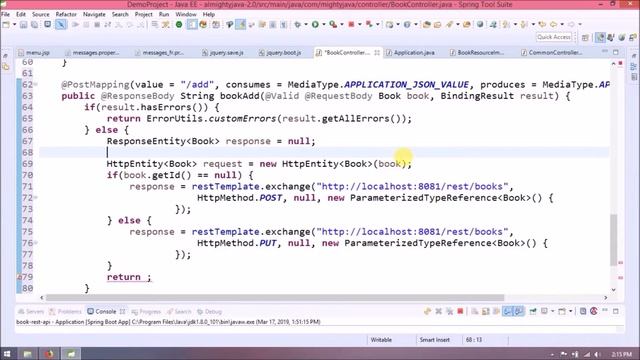Open the File menu
Viewport: 640px width, 360px height.
point(6,14)
